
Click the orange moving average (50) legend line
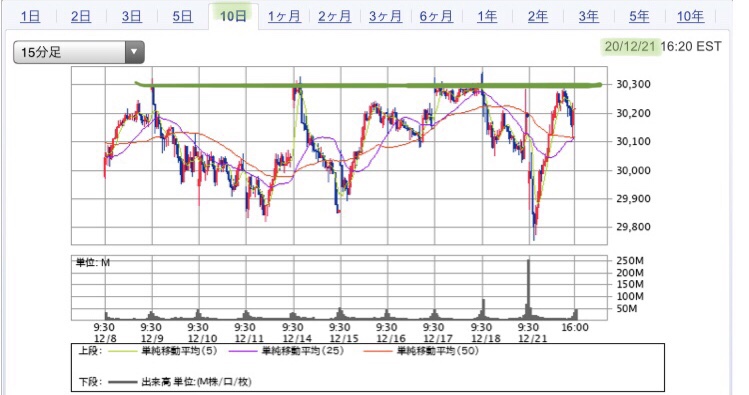(378, 352)
